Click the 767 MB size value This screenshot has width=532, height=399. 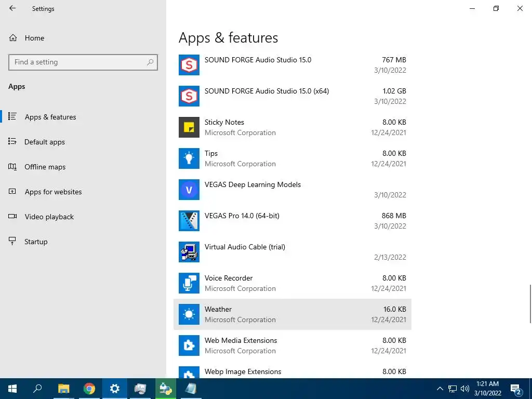coord(394,60)
